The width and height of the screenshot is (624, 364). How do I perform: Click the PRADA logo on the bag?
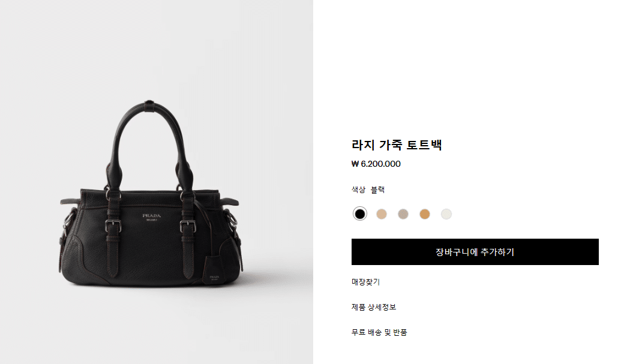[152, 216]
